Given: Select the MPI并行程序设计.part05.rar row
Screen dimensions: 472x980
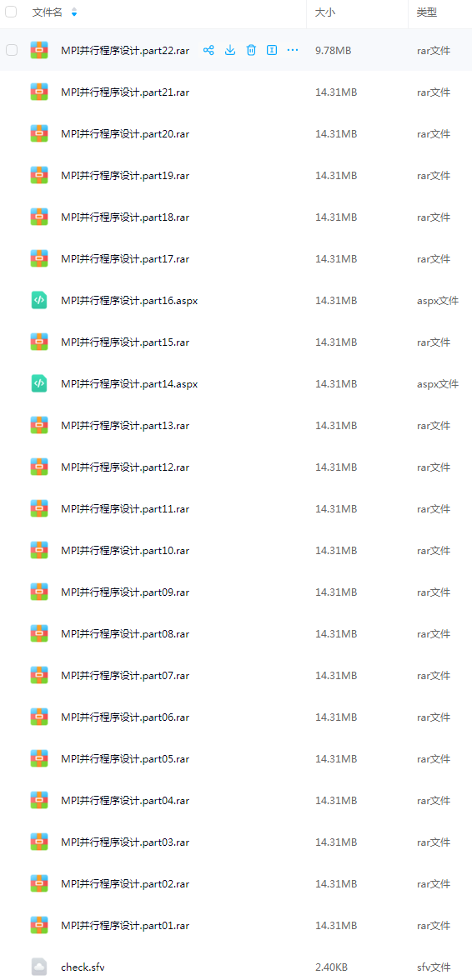Looking at the screenshot, I should (236, 758).
